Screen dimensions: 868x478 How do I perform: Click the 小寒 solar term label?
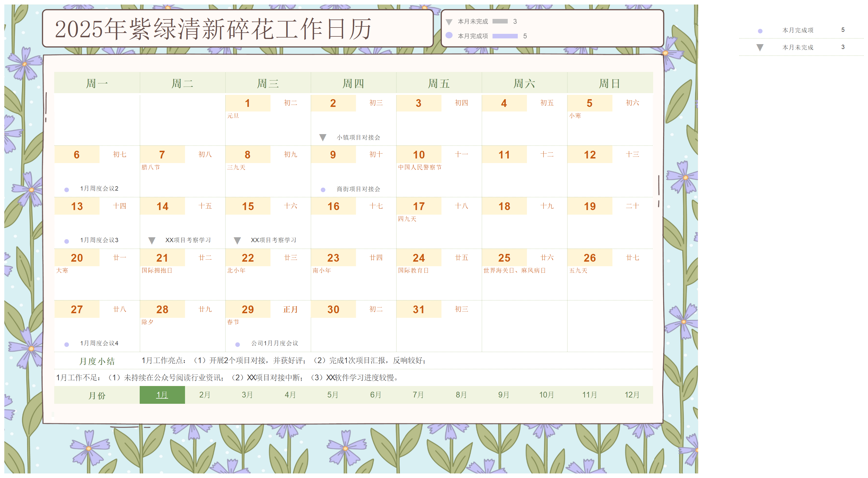pos(575,116)
